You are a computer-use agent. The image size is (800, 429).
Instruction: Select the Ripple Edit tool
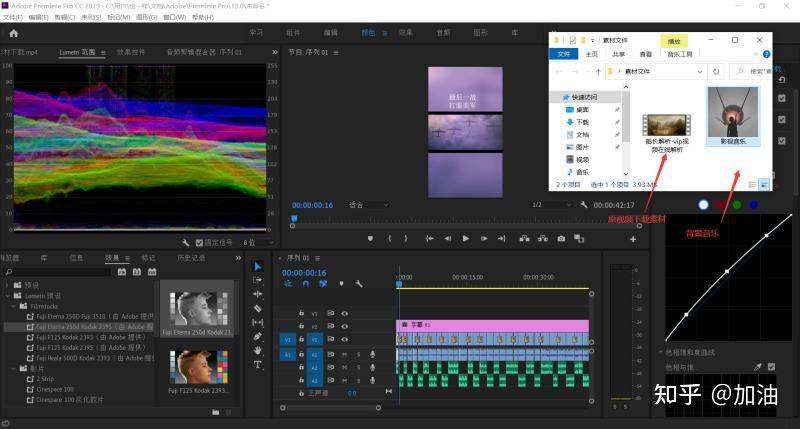click(x=258, y=294)
